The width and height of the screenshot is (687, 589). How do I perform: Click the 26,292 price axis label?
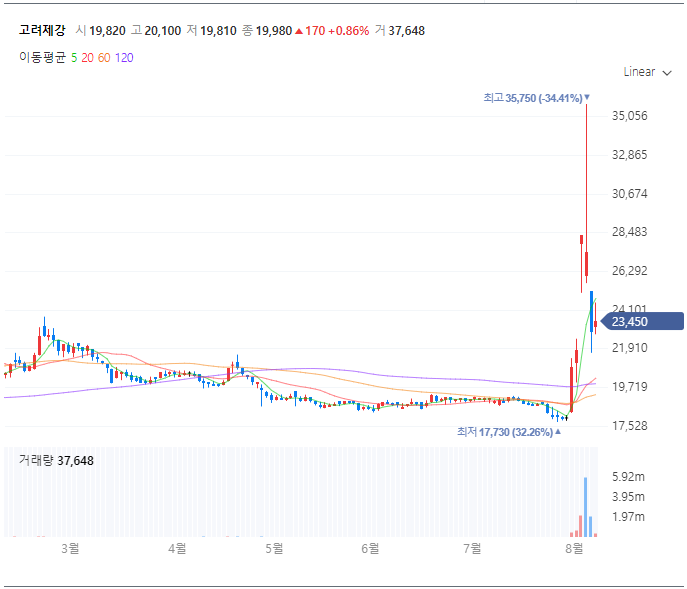coord(630,271)
